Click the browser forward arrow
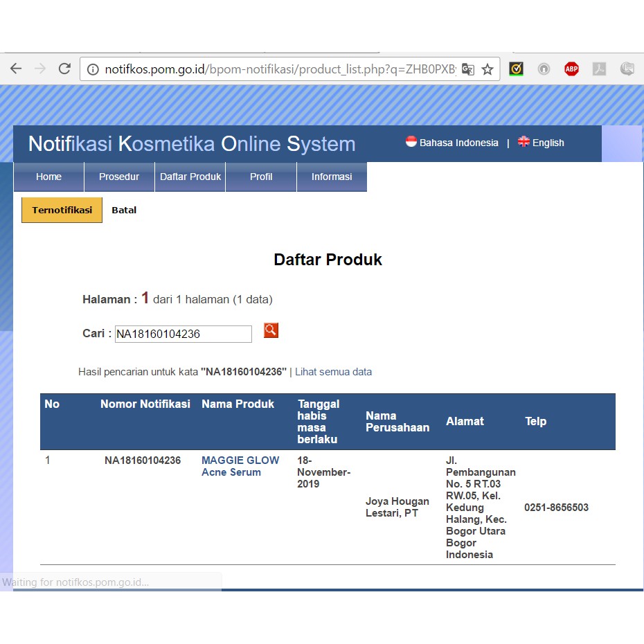This screenshot has height=644, width=644. [40, 69]
